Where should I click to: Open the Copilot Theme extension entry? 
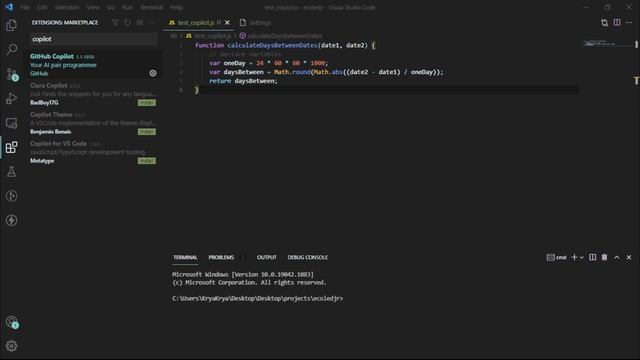pyautogui.click(x=93, y=123)
